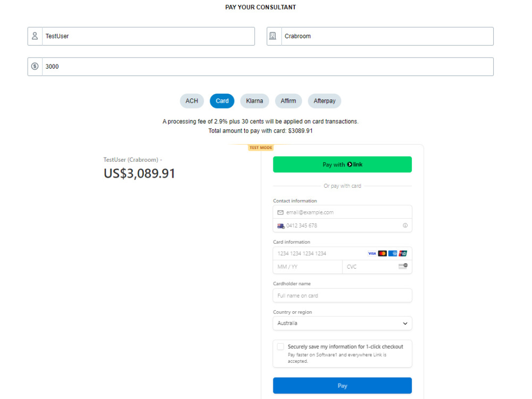Select the Klarna payment tab
Viewport: 532px width, 399px height.
254,101
